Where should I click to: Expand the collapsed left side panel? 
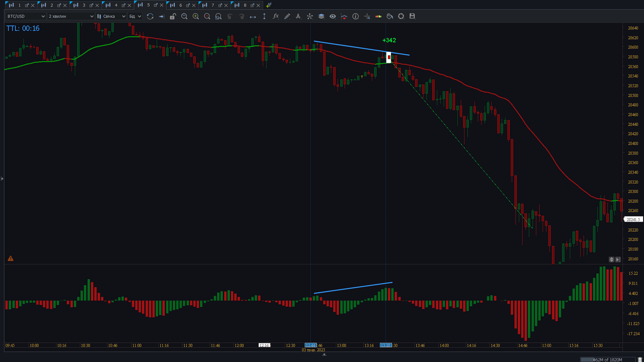point(2,178)
